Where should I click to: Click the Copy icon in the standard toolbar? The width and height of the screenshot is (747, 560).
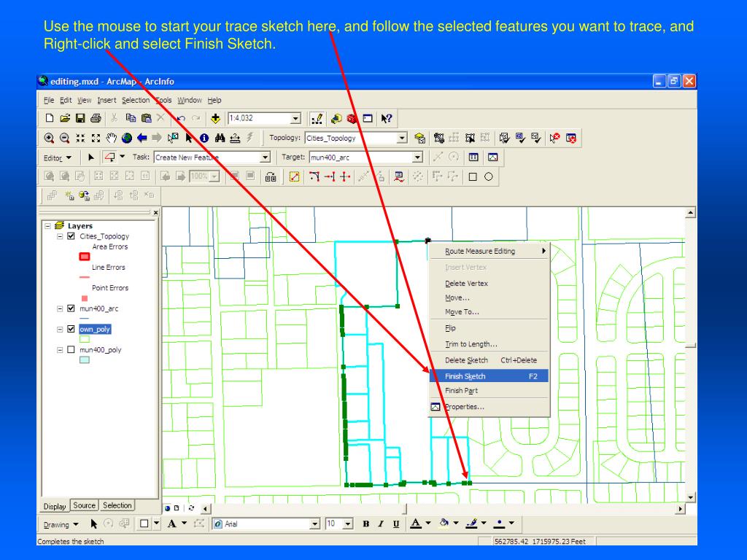(x=131, y=118)
